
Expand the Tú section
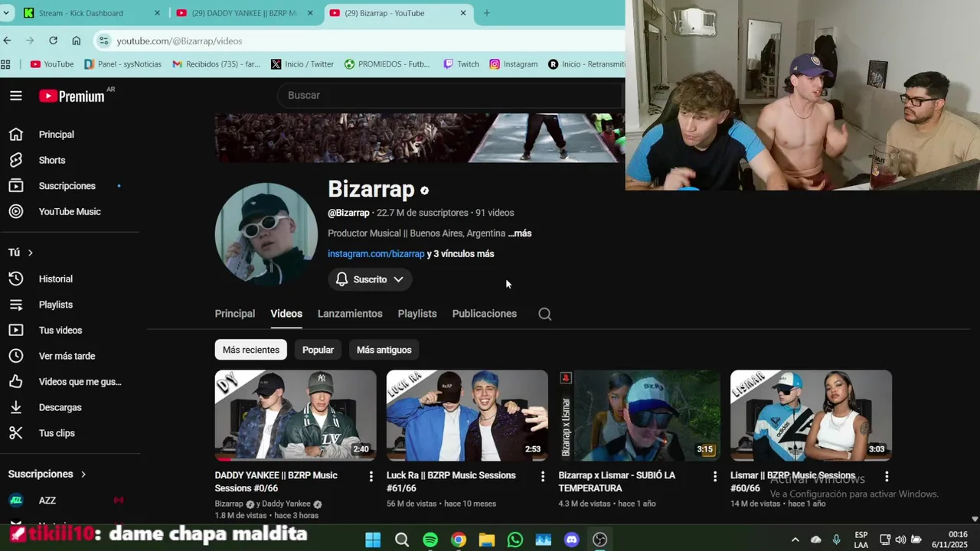coord(21,253)
